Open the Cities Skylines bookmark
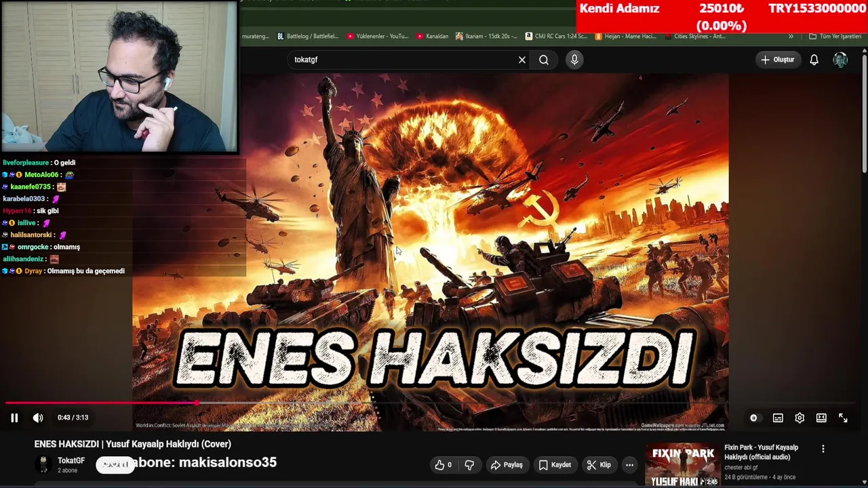The image size is (868, 488). coord(694,37)
